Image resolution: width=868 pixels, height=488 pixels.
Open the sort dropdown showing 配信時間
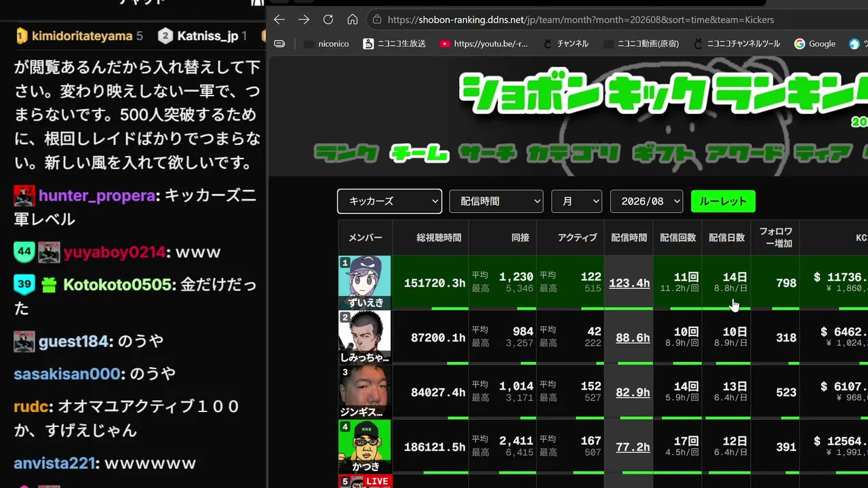point(496,201)
